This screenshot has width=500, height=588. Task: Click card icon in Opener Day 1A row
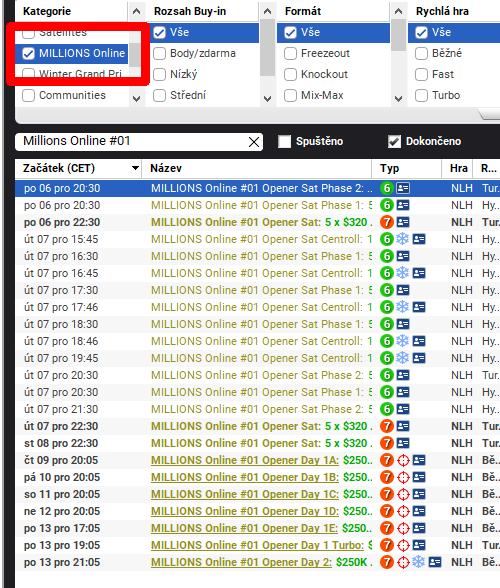pos(419,460)
